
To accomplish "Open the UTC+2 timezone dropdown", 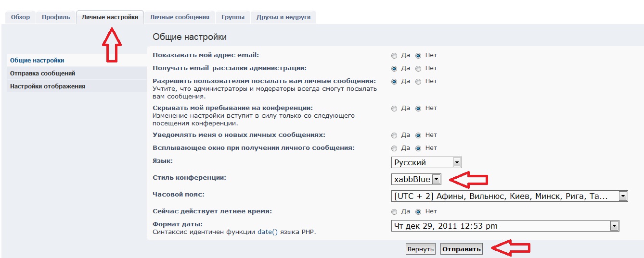I will 509,196.
